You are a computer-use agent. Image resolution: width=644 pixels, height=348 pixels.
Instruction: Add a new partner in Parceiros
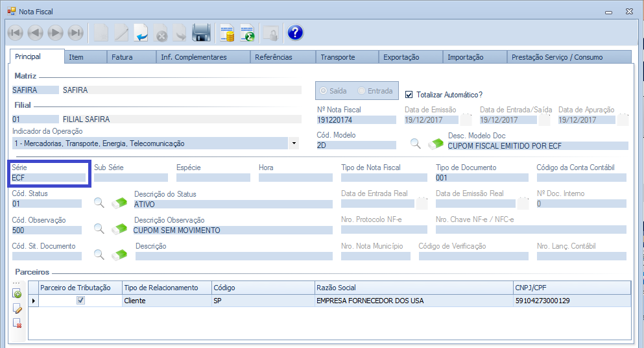(x=18, y=294)
